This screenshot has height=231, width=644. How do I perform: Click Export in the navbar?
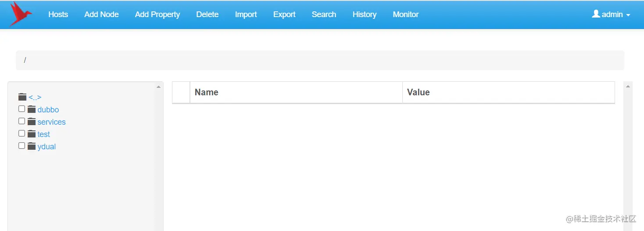(x=284, y=14)
